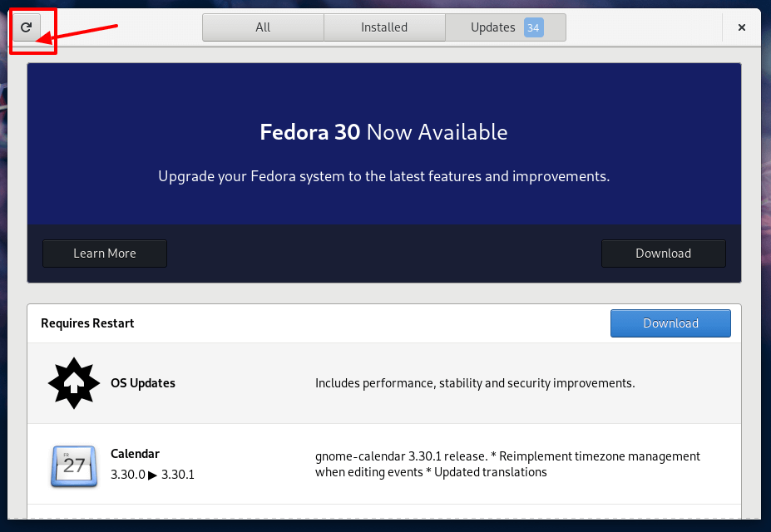Click the OS Updates description text
This screenshot has height=532, width=771.
click(x=475, y=383)
